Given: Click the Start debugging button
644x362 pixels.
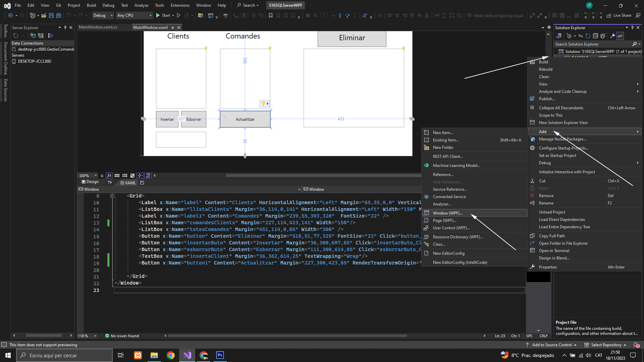Looking at the screenshot, I should pyautogui.click(x=163, y=15).
